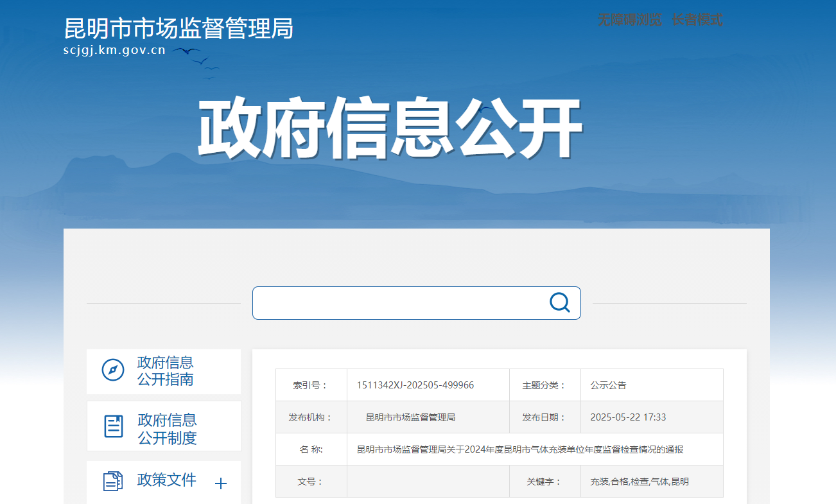The height and width of the screenshot is (504, 836).
Task: Click the scjgj.km.gov.cn address text
Action: [x=114, y=51]
